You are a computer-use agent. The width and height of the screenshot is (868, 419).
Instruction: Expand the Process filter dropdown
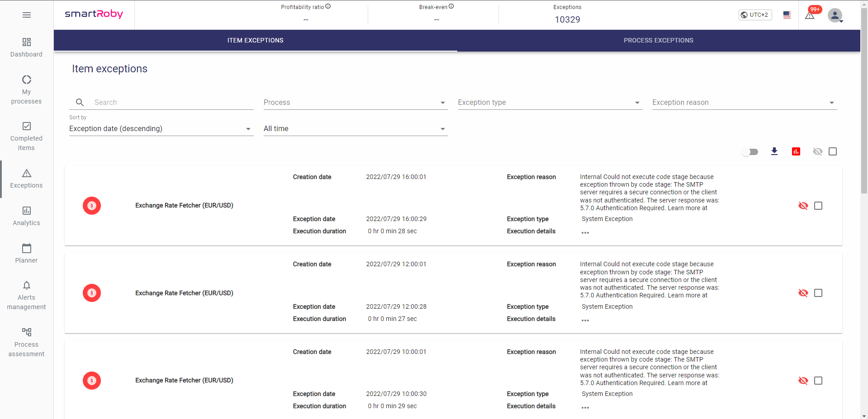(356, 103)
